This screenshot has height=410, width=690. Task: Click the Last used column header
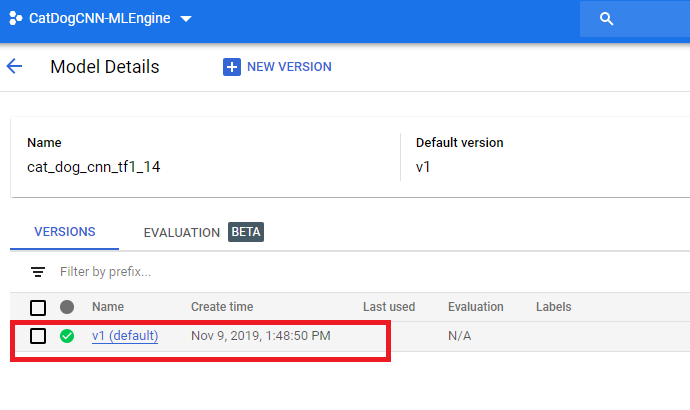click(x=388, y=307)
